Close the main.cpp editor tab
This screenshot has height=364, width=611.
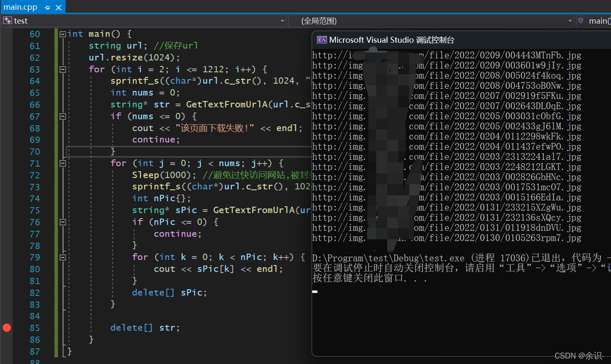(59, 8)
